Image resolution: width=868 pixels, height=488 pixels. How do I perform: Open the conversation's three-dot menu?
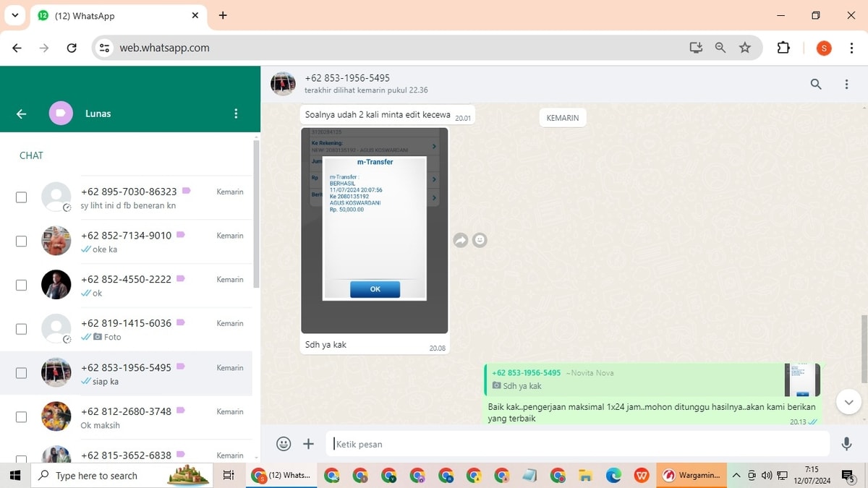846,84
